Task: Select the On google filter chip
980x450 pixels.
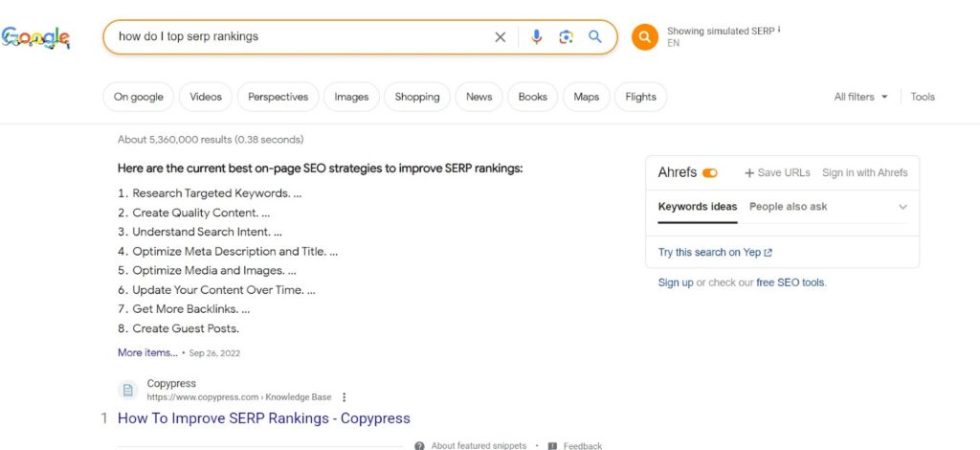Action: [138, 97]
